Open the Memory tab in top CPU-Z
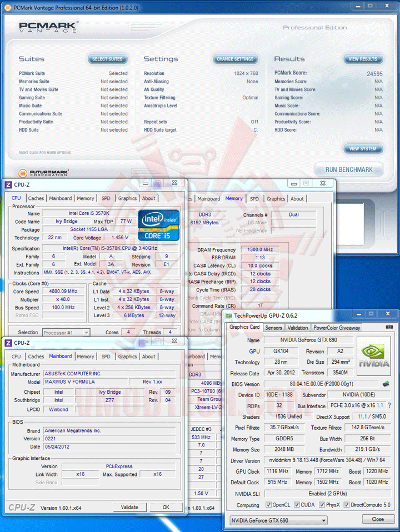This screenshot has width=400, height=532. 85,198
